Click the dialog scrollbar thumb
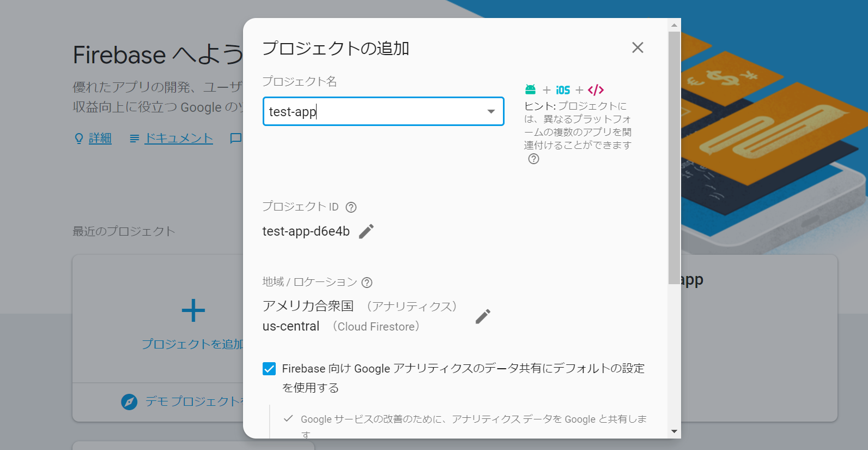 [x=674, y=158]
